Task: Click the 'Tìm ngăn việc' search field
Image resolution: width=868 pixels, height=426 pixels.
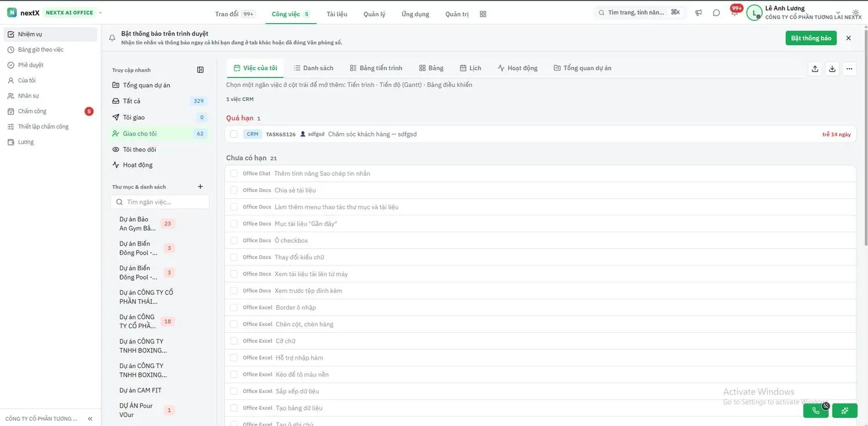Action: click(160, 202)
